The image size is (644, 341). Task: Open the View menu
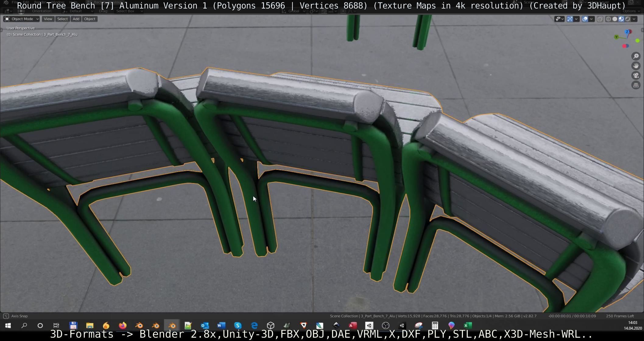click(48, 19)
